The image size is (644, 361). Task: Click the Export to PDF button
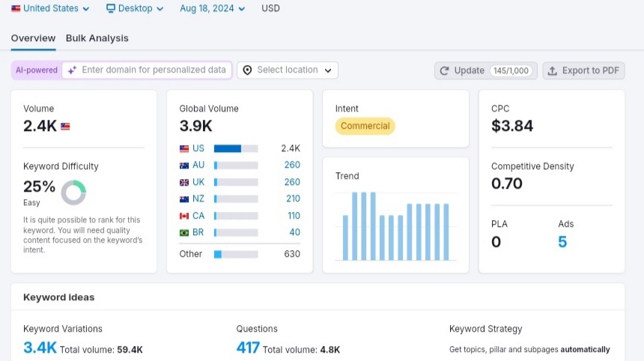[583, 70]
